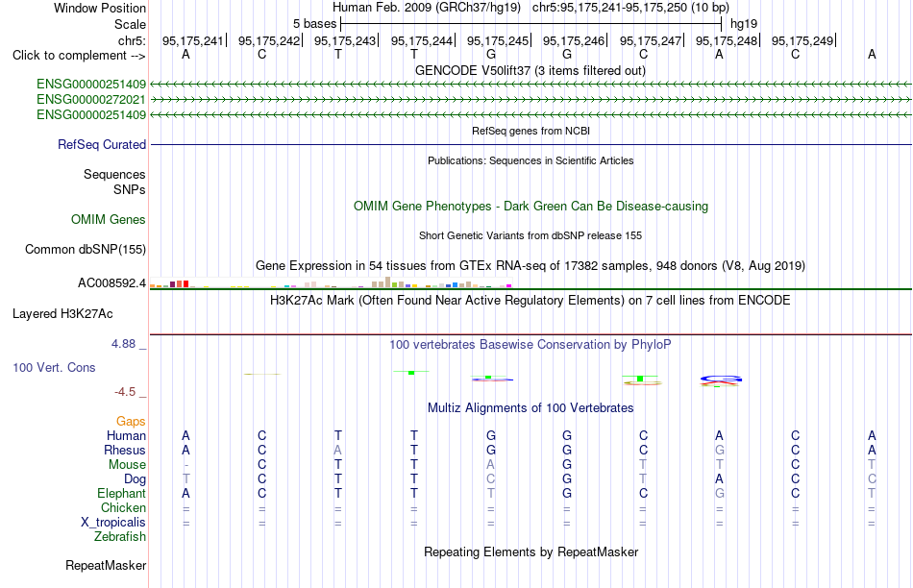This screenshot has width=913, height=588.
Task: Click the Scale label
Action: click(131, 24)
